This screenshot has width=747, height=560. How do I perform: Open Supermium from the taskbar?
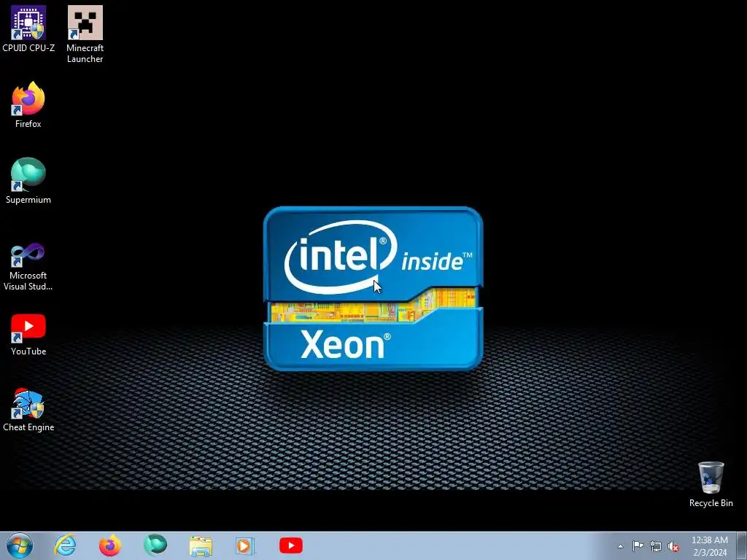click(155, 545)
